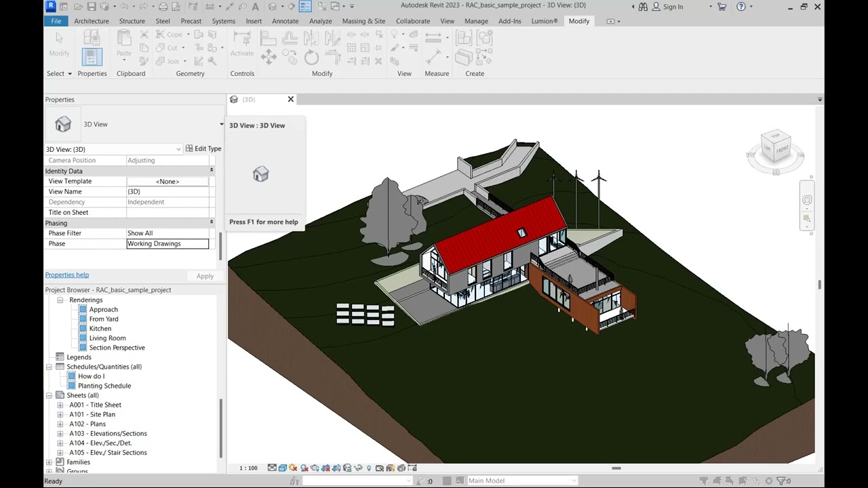
Task: Click the Aligned Dimension icon in Measure panel
Action: click(x=433, y=57)
